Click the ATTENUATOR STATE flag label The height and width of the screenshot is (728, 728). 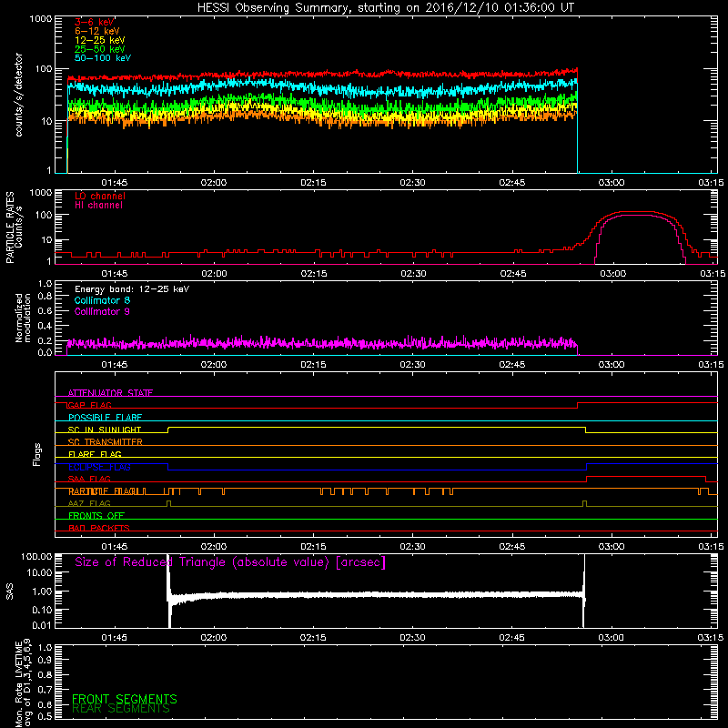coord(110,393)
